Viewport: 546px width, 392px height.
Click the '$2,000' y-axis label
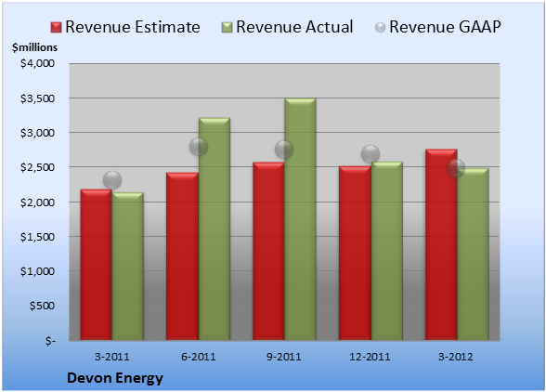(x=37, y=203)
